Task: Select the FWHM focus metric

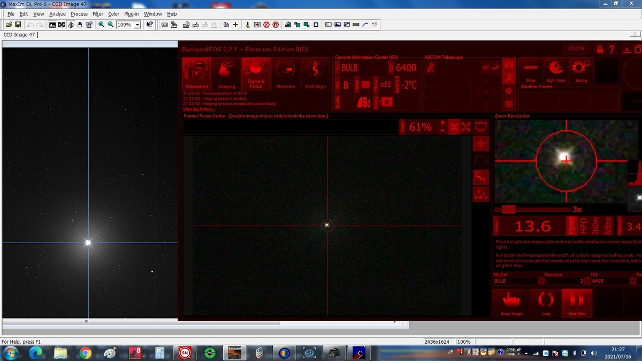Action: click(572, 226)
